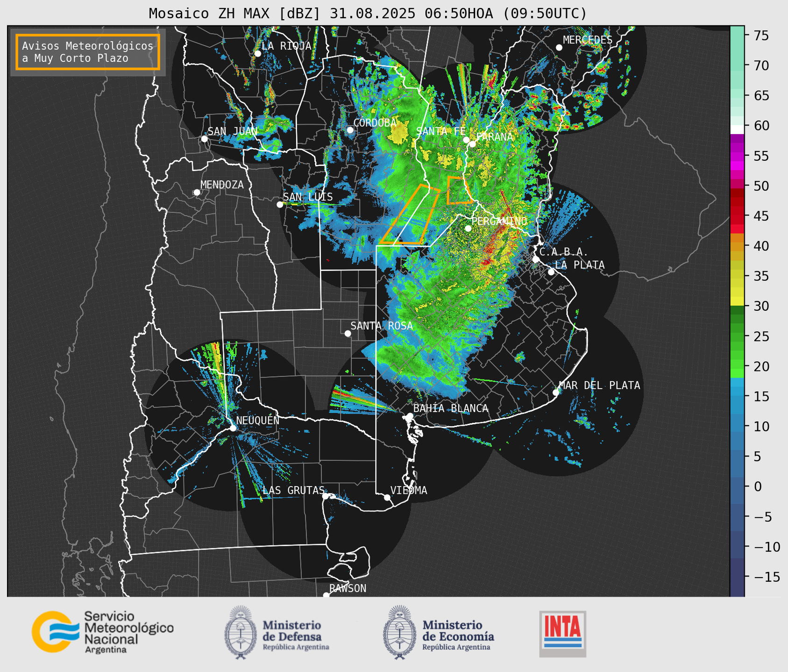Click the white dot marking La Rioja
Viewport: 788px width, 672px height.
pyautogui.click(x=257, y=54)
